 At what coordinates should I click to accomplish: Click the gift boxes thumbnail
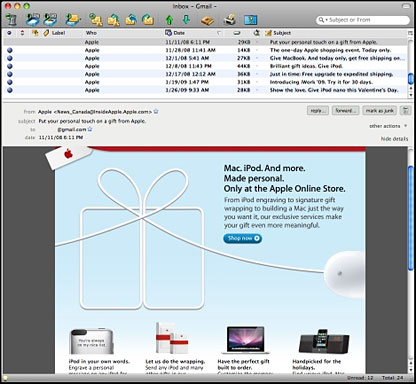coord(172,338)
